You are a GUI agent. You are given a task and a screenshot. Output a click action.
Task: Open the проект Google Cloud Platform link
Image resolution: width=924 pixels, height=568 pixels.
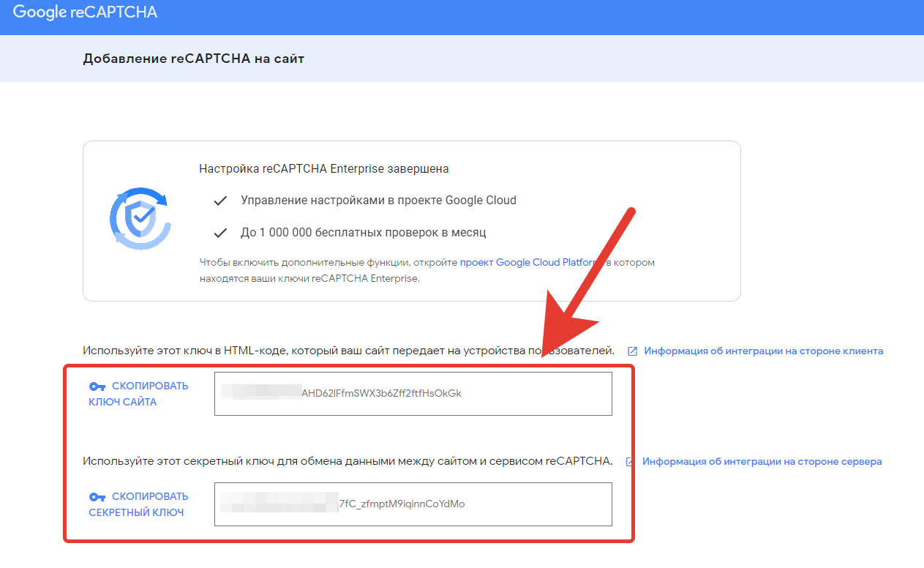coord(532,262)
